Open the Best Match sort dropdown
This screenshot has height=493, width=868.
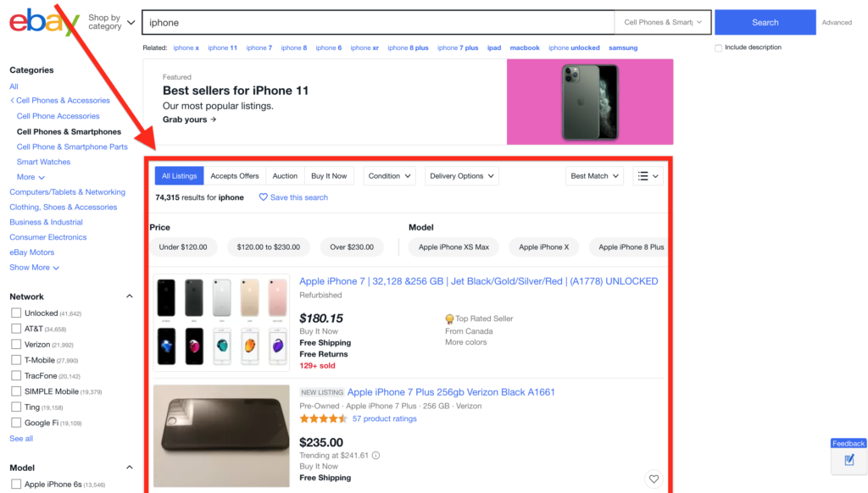click(594, 176)
